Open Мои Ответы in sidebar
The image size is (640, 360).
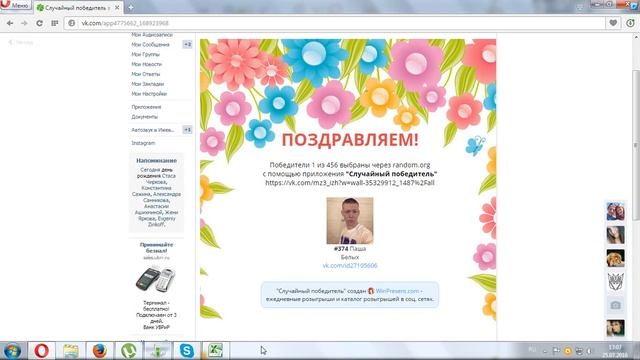146,74
